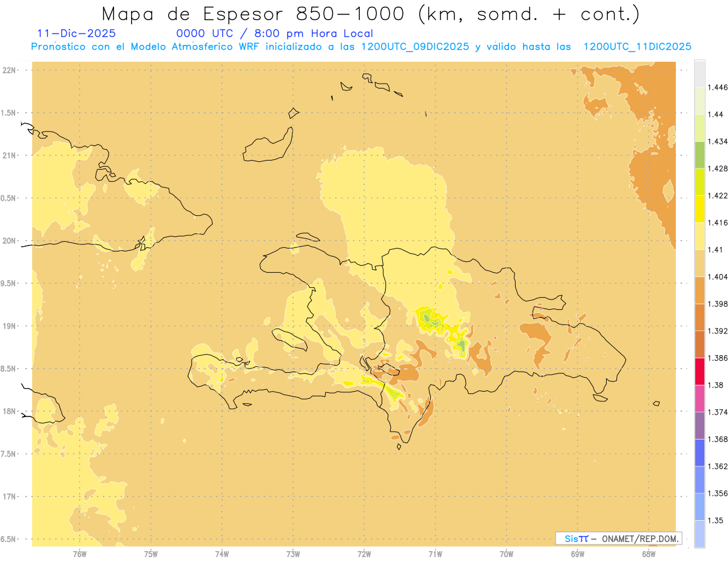Click the 22N latitude label
Screen dimensions: 728x562
tap(10, 70)
